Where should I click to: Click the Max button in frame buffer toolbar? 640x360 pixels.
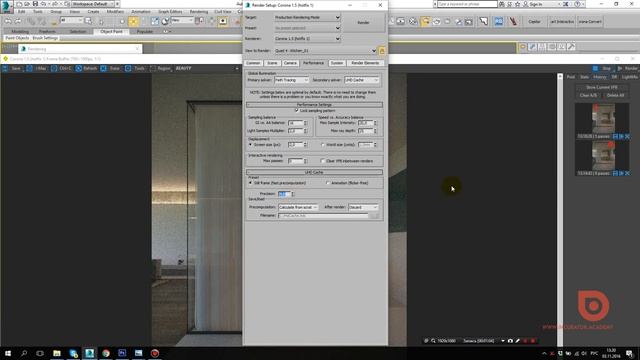[x=37, y=68]
